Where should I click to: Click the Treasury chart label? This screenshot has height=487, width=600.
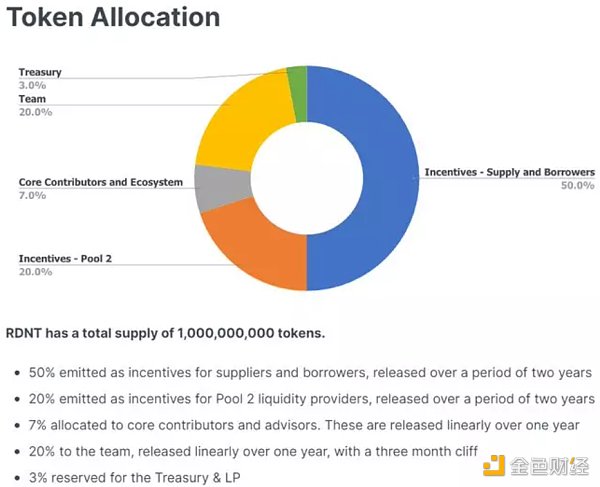point(40,72)
